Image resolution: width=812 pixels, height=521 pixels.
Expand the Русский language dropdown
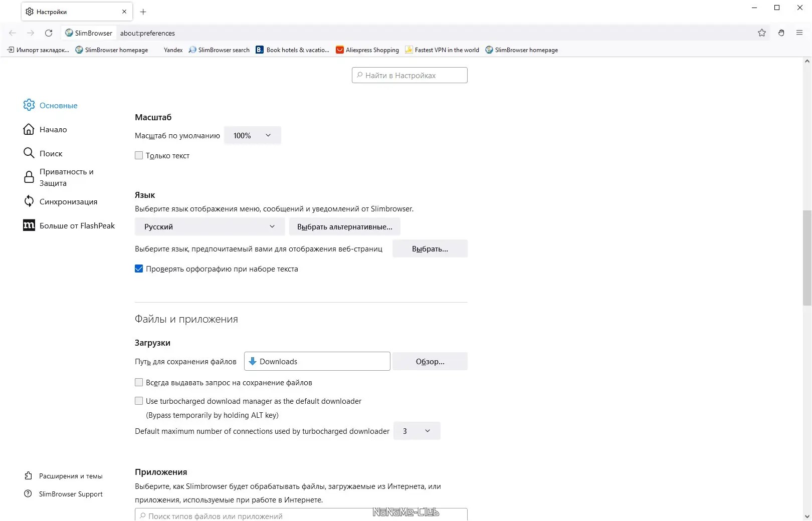pyautogui.click(x=210, y=227)
